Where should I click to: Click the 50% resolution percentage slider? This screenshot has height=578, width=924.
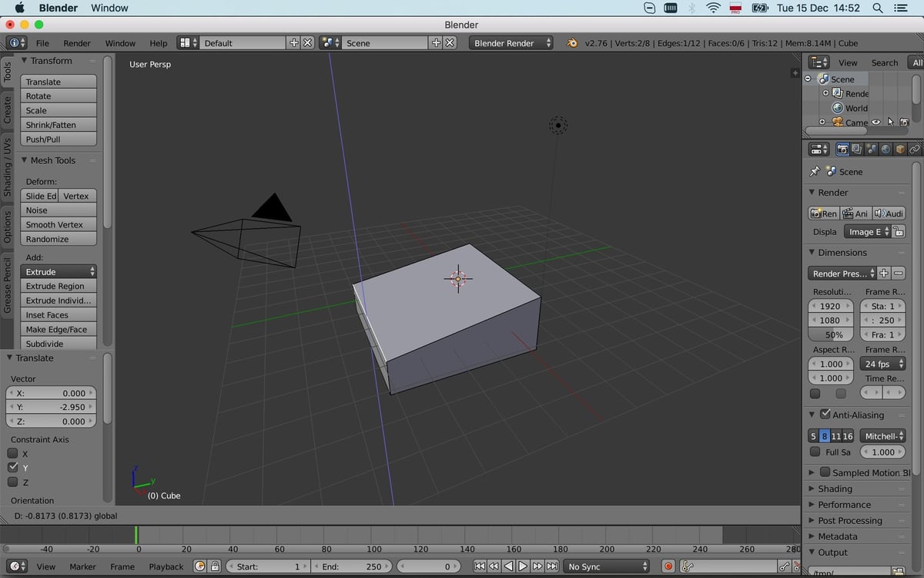830,334
